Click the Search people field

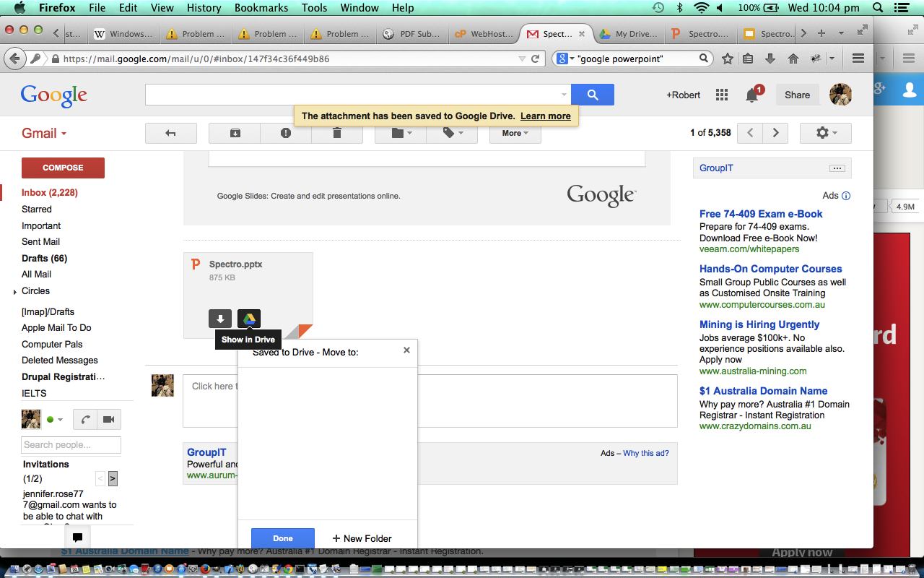[x=71, y=445]
